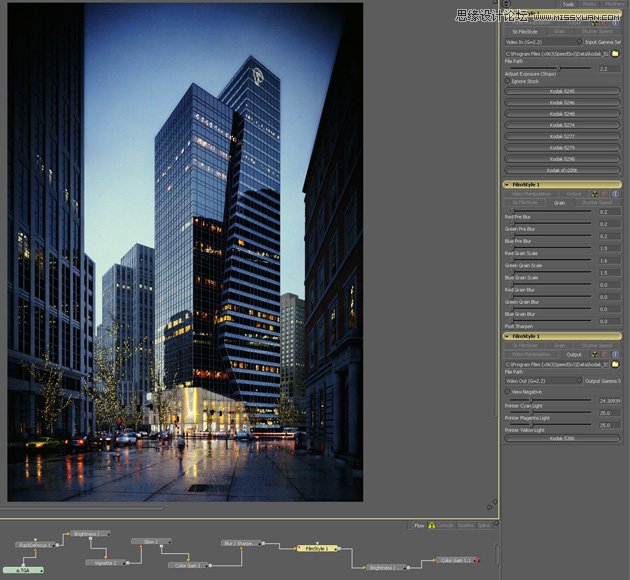Viewport: 630px width, 580px height.
Task: Switch to the Tools tab
Action: [x=568, y=4]
